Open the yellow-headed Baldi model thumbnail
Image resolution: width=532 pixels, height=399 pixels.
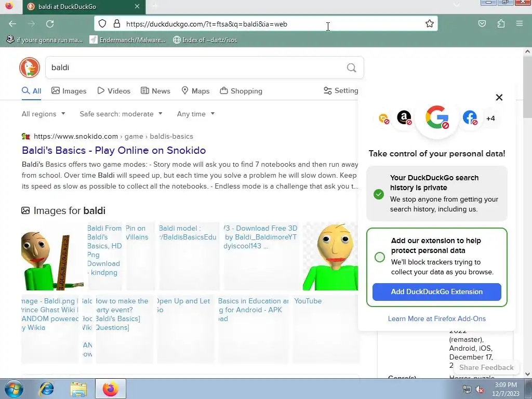click(330, 257)
